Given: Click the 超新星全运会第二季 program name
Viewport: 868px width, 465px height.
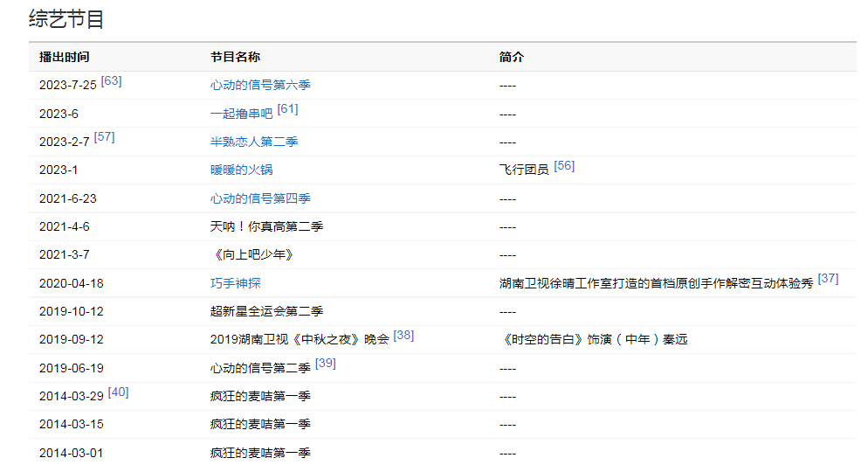Looking at the screenshot, I should click(260, 311).
